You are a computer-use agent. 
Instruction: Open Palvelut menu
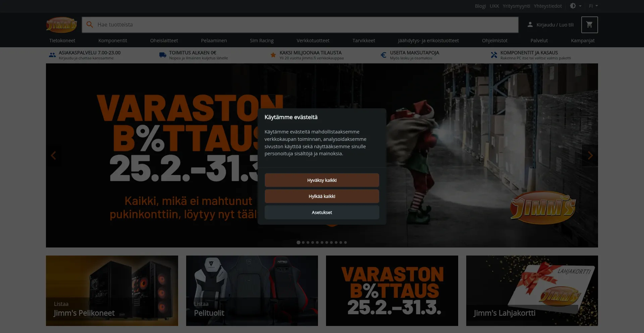(539, 41)
